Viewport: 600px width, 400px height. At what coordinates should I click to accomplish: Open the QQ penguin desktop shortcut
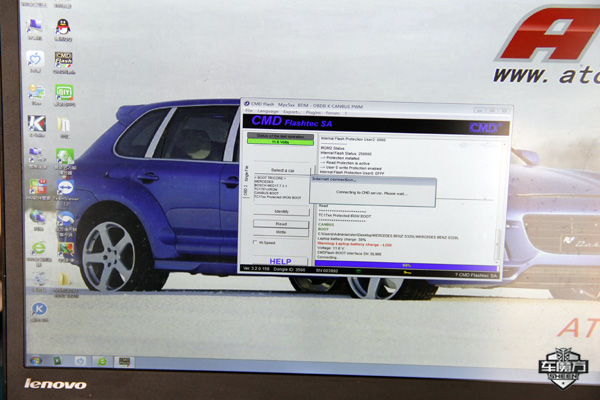click(63, 29)
